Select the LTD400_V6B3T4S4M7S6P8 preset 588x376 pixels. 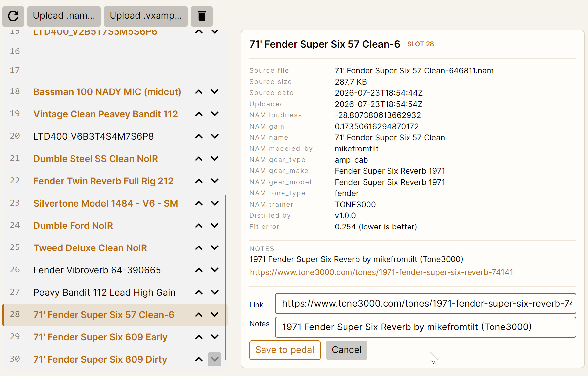pyautogui.click(x=94, y=136)
